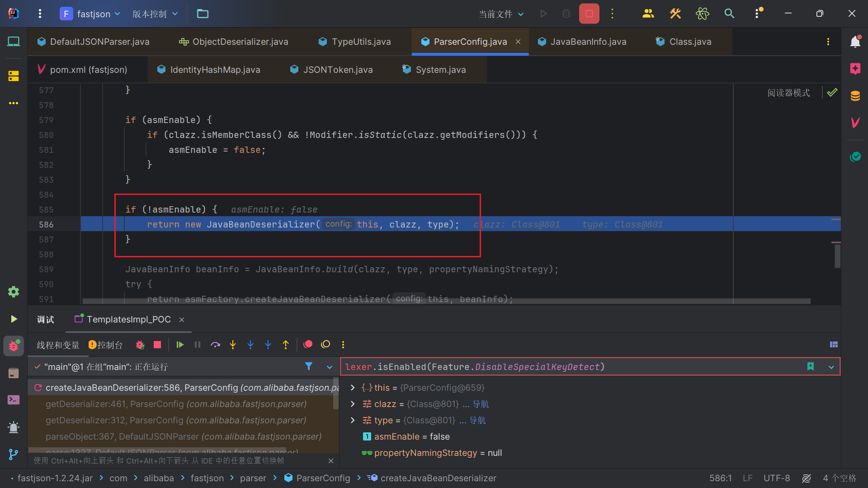
Task: Click Step Out yellow up arrow
Action: 286,345
